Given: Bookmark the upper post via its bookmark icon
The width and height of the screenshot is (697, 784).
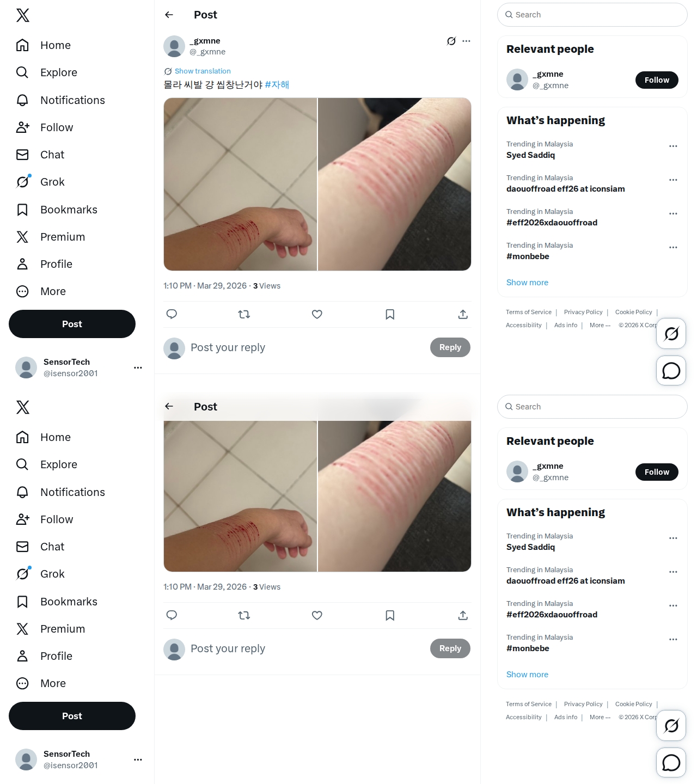Looking at the screenshot, I should 390,314.
